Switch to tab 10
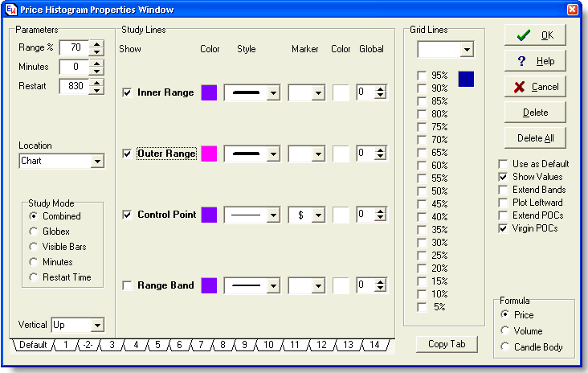 [x=267, y=345]
